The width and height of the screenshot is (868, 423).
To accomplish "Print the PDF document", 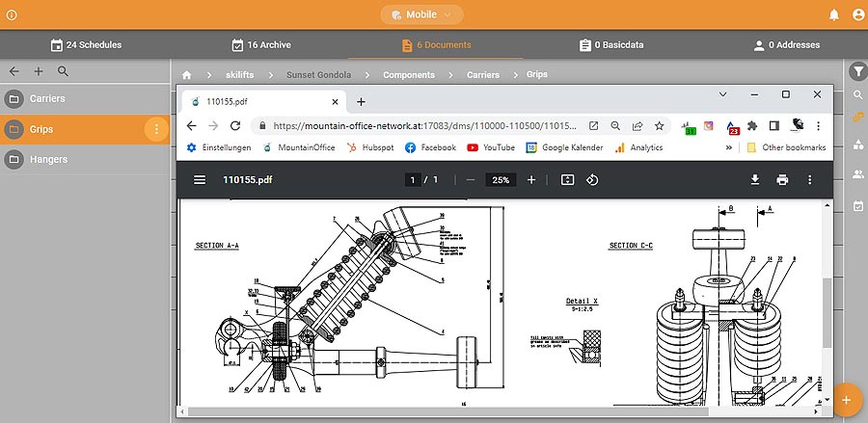I will tap(782, 179).
